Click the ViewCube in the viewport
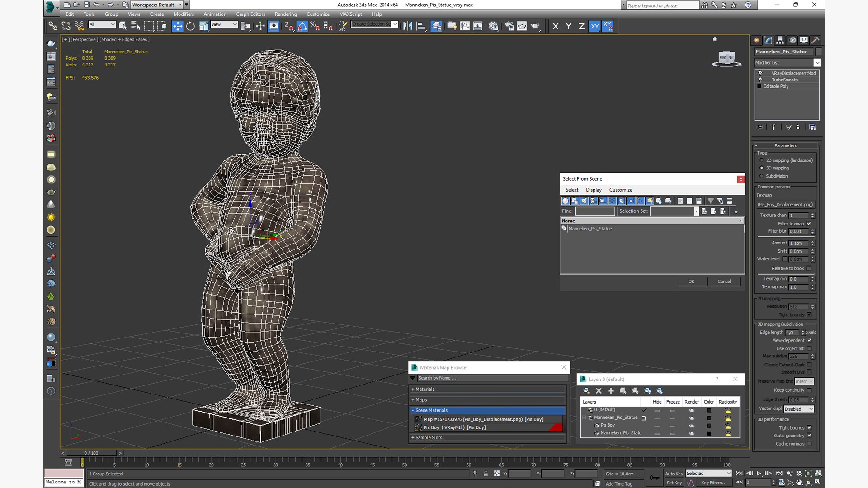Viewport: 868px width, 488px height. tap(726, 58)
